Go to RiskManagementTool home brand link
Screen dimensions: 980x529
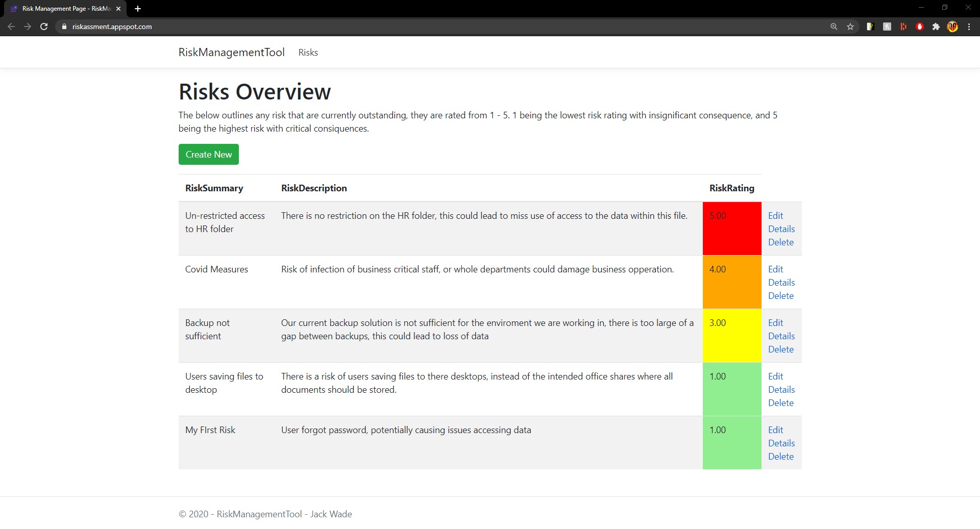click(x=231, y=53)
